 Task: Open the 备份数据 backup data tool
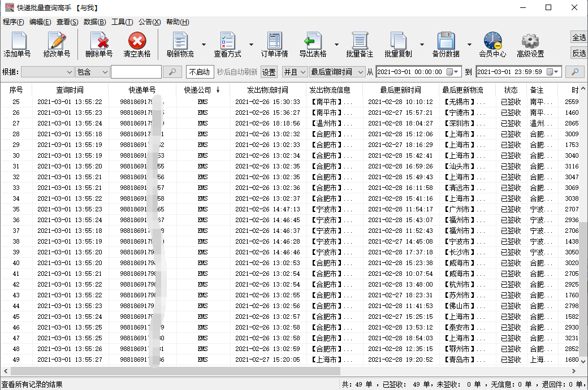446,44
